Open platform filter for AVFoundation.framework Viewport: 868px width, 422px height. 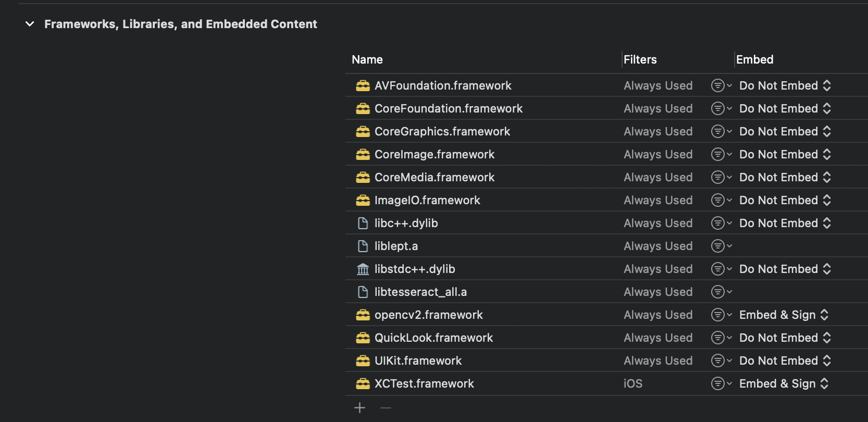(x=722, y=85)
